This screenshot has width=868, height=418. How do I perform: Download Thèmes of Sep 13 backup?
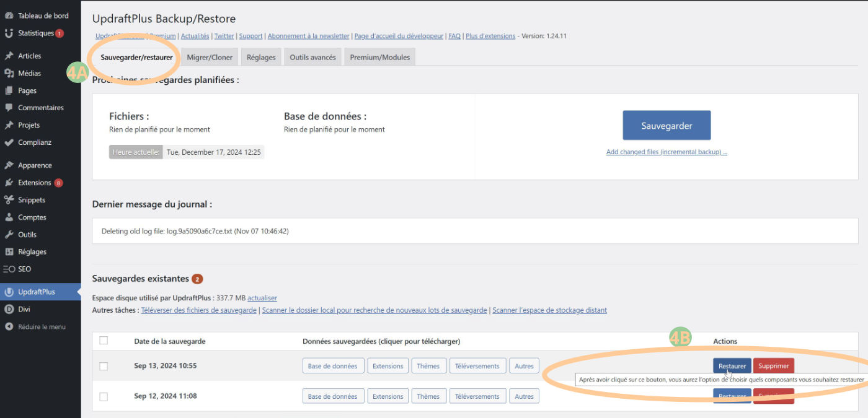pyautogui.click(x=428, y=366)
